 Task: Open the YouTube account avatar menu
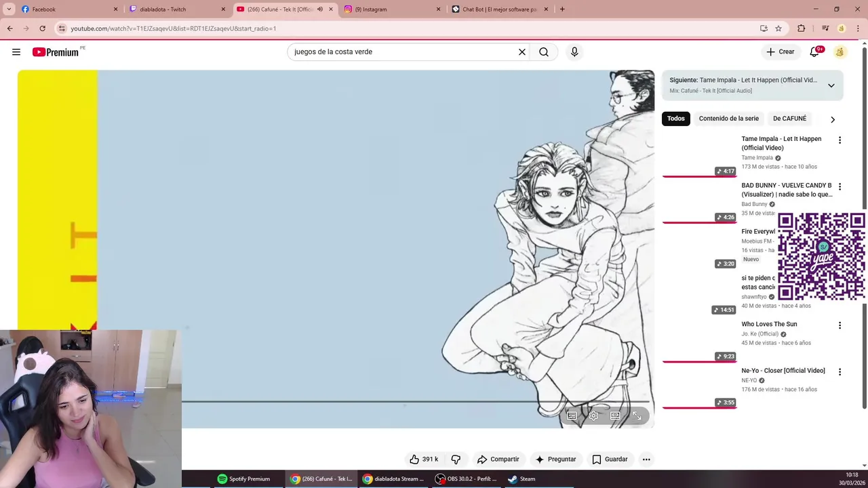(840, 52)
